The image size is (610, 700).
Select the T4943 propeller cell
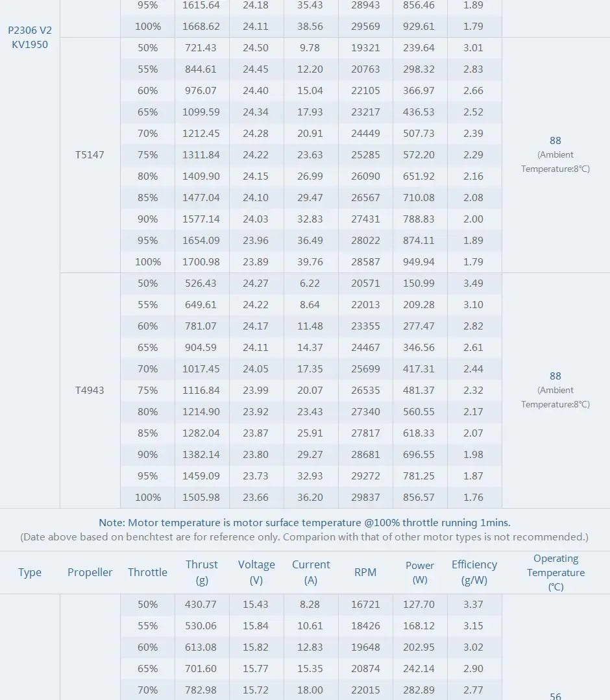90,391
